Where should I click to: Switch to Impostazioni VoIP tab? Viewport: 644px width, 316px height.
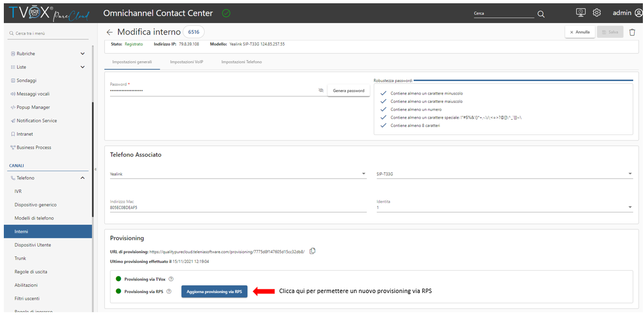pyautogui.click(x=187, y=62)
